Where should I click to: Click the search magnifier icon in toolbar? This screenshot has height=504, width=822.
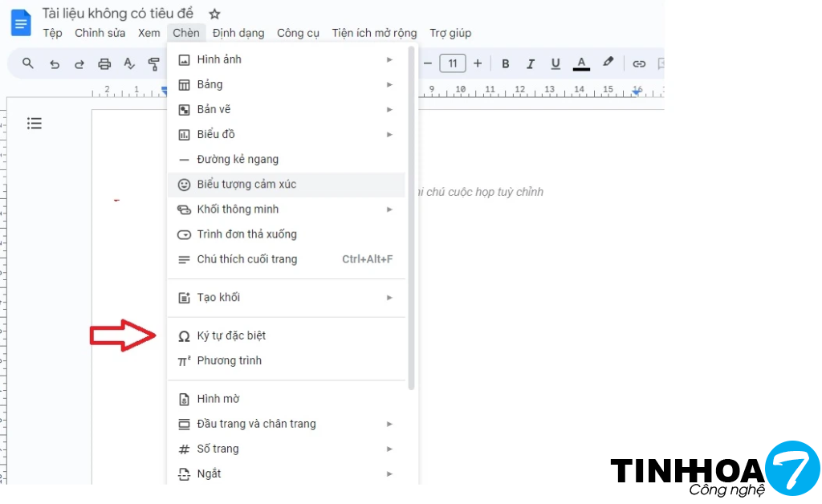(x=28, y=63)
